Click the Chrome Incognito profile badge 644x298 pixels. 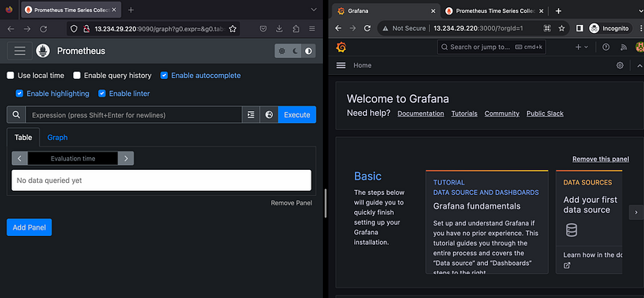tap(609, 28)
